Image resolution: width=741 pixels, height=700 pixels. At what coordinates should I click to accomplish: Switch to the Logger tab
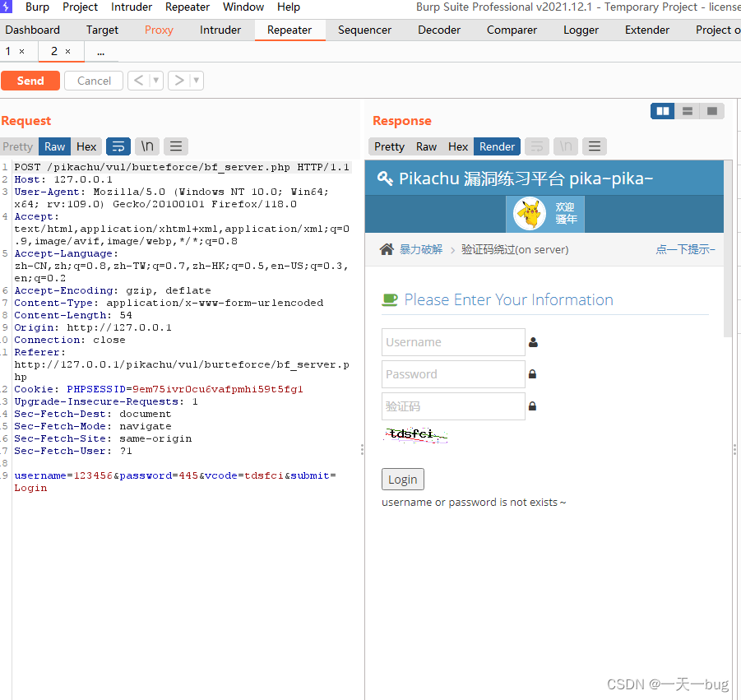pyautogui.click(x=581, y=30)
